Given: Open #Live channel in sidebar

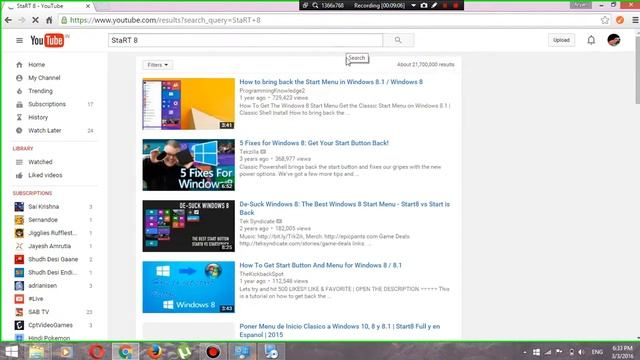Looking at the screenshot, I should pos(36,299).
